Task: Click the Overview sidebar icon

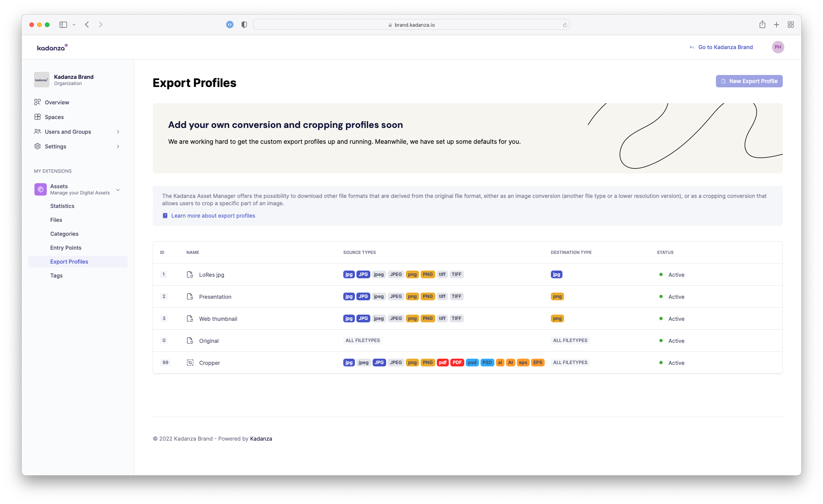Action: click(37, 102)
